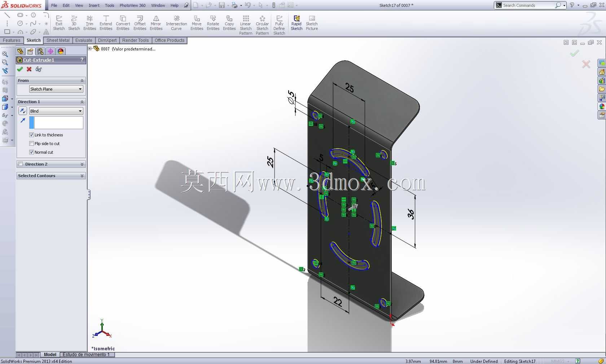606x364 pixels.
Task: Open the Cut-Extrude1 help question mark
Action: click(82, 60)
